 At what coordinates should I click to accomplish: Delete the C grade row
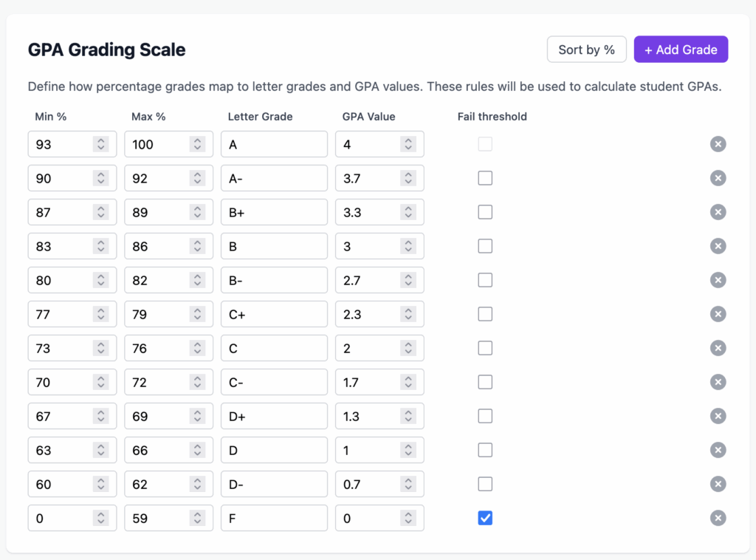tap(718, 348)
